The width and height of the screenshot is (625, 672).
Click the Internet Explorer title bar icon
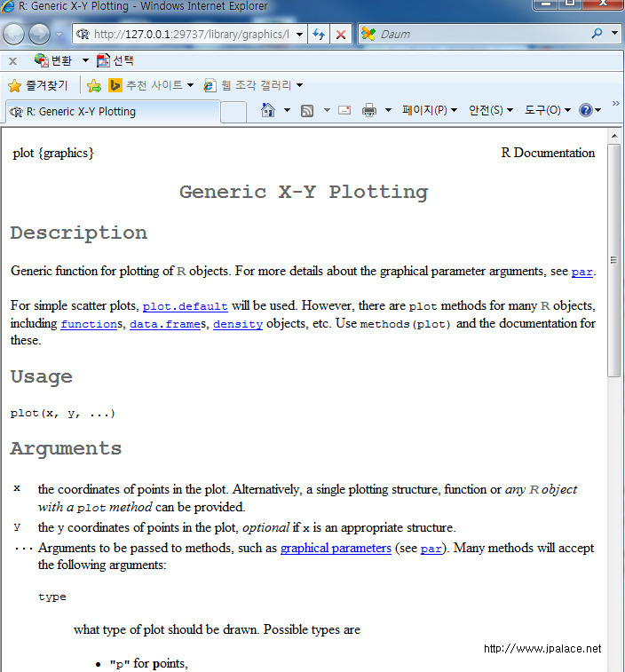point(8,6)
